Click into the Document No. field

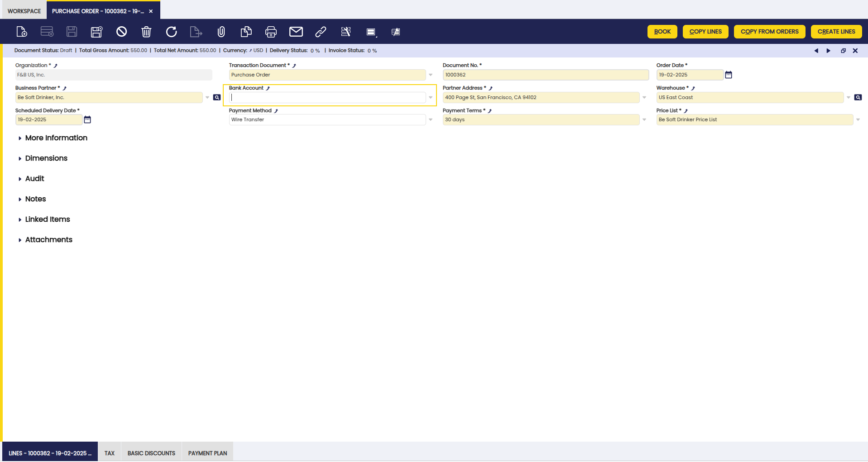coord(546,75)
